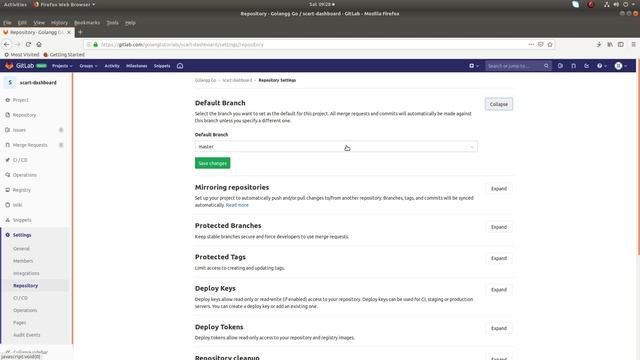Screen dimensions: 640x360
Task: Open Audit Events settings sub-item
Action: [27, 335]
